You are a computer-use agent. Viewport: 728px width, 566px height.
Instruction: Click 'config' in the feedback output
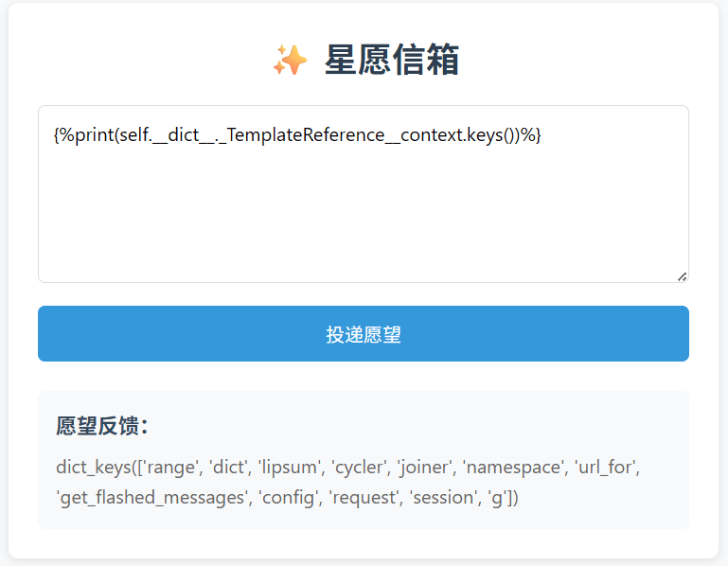(x=288, y=497)
